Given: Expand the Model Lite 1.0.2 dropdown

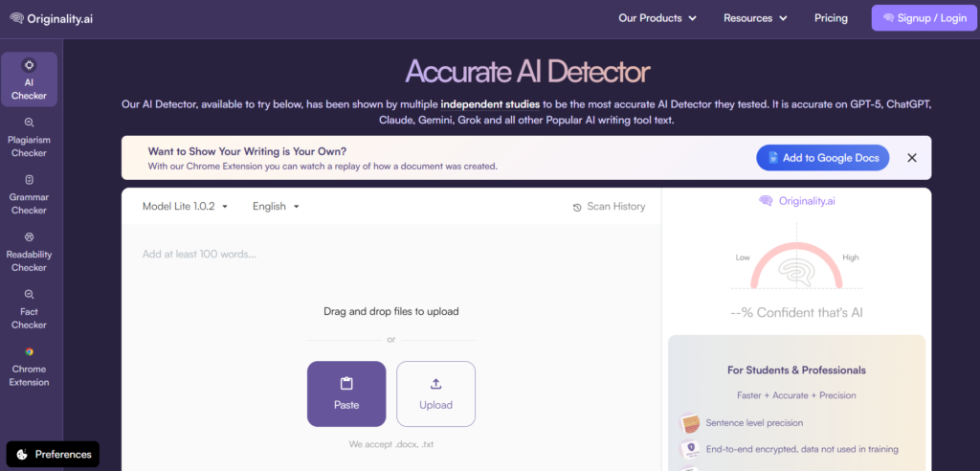Looking at the screenshot, I should (185, 207).
